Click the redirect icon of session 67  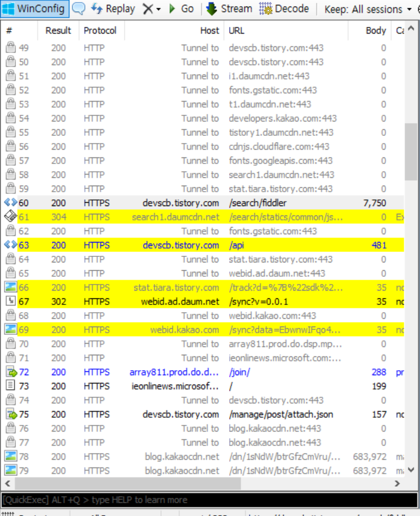(11, 301)
